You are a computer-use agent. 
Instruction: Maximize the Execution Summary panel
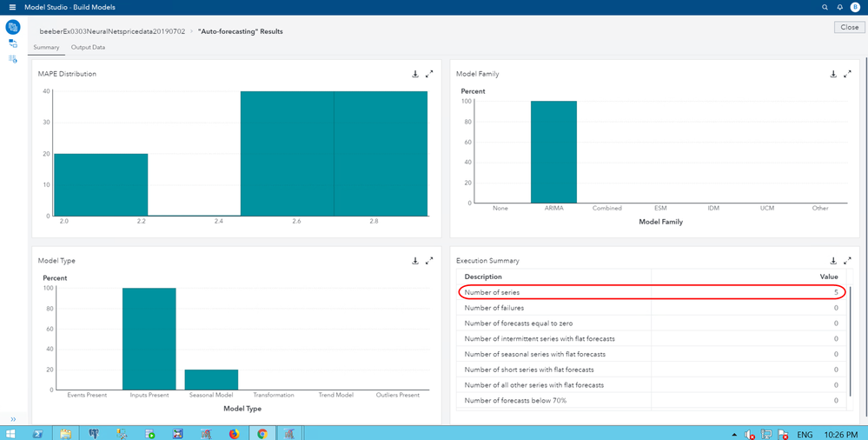847,260
